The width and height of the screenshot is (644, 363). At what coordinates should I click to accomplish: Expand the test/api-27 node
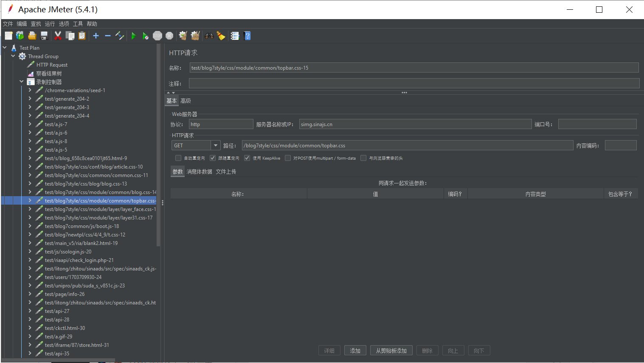click(x=30, y=311)
